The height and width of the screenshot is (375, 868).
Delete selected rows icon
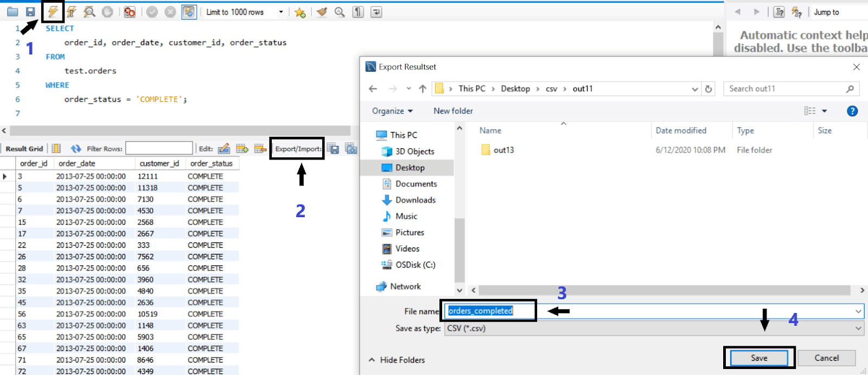coord(260,149)
